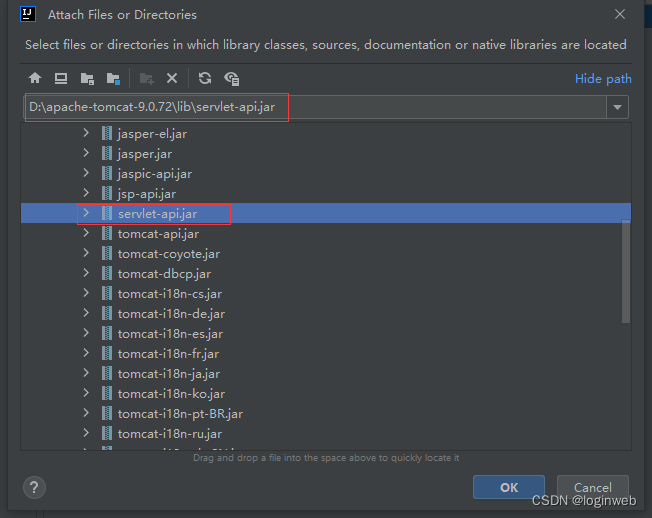Select tomcat-i18n-fr.jar file
This screenshot has width=652, height=518.
[x=168, y=354]
